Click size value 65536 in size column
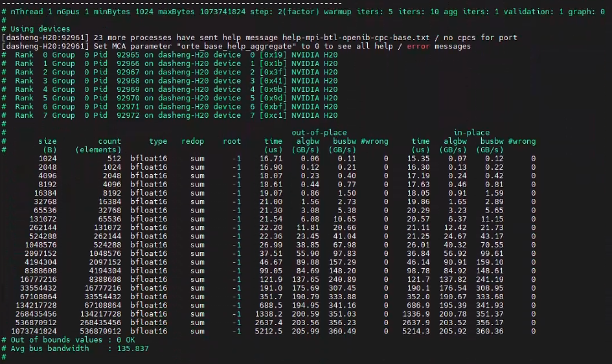 point(45,210)
